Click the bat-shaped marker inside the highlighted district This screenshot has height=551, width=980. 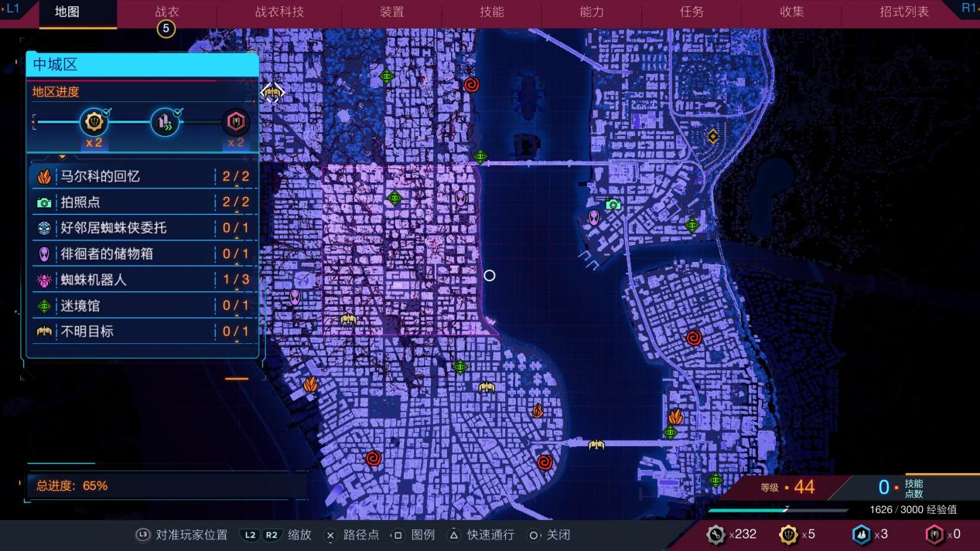click(x=348, y=319)
